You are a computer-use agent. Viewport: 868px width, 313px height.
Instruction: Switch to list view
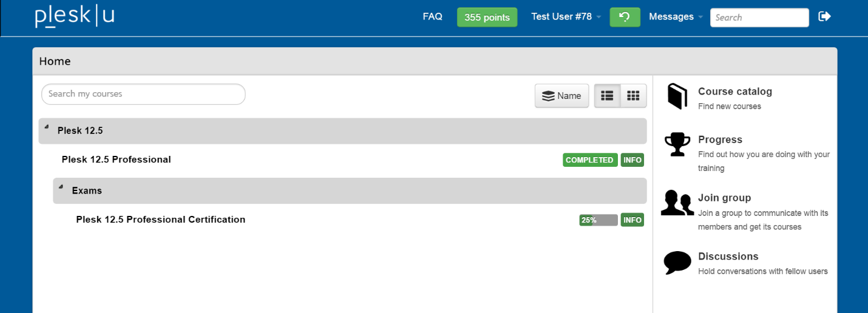(x=607, y=96)
